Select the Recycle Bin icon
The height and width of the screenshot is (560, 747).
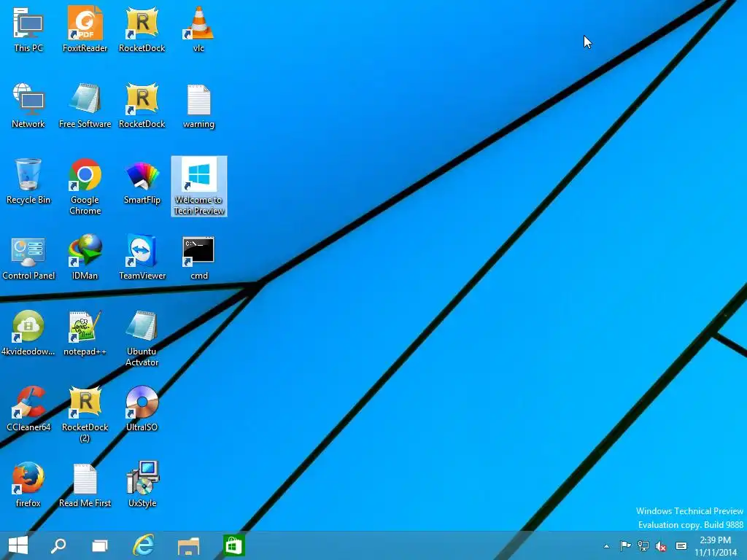pyautogui.click(x=28, y=182)
